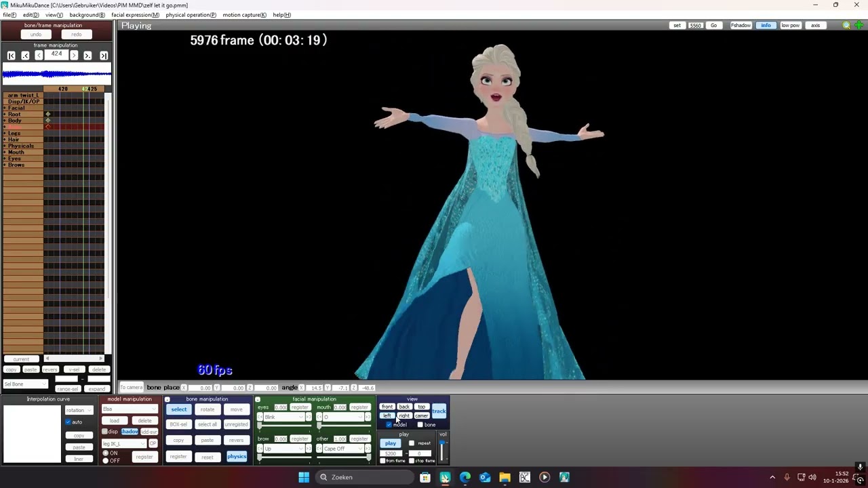Select the OFF radio button
This screenshot has width=868, height=488.
click(105, 461)
